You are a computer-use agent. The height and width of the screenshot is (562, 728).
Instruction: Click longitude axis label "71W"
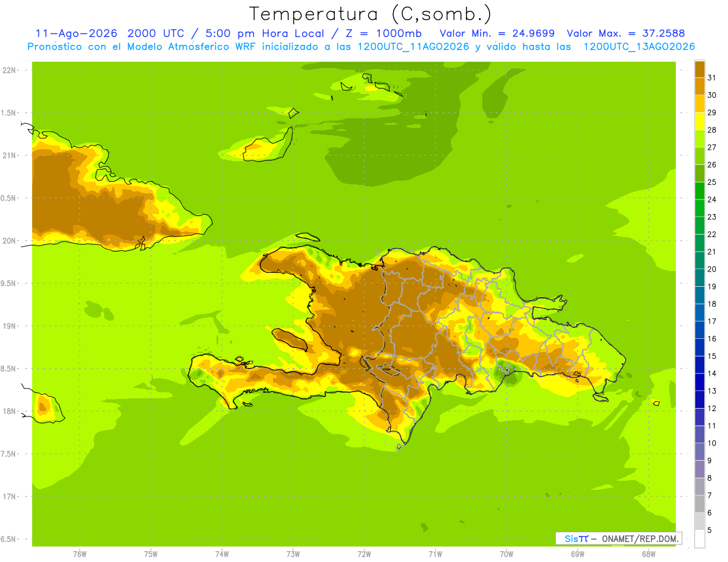click(x=435, y=554)
